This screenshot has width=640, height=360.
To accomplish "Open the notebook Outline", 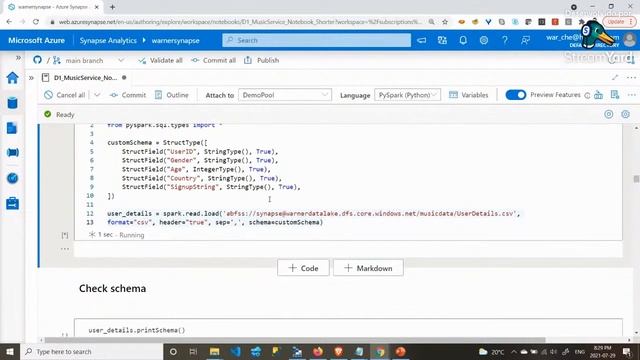I will click(x=172, y=95).
